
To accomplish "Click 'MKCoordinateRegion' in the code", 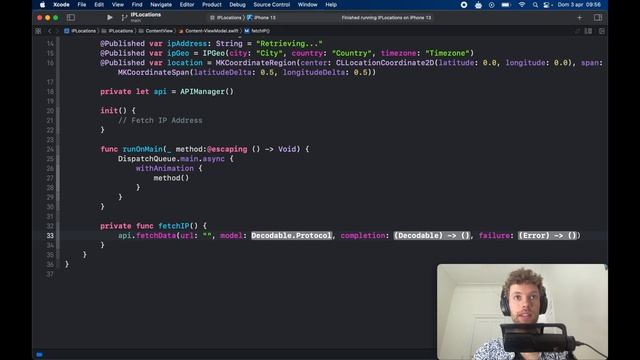I will point(256,63).
